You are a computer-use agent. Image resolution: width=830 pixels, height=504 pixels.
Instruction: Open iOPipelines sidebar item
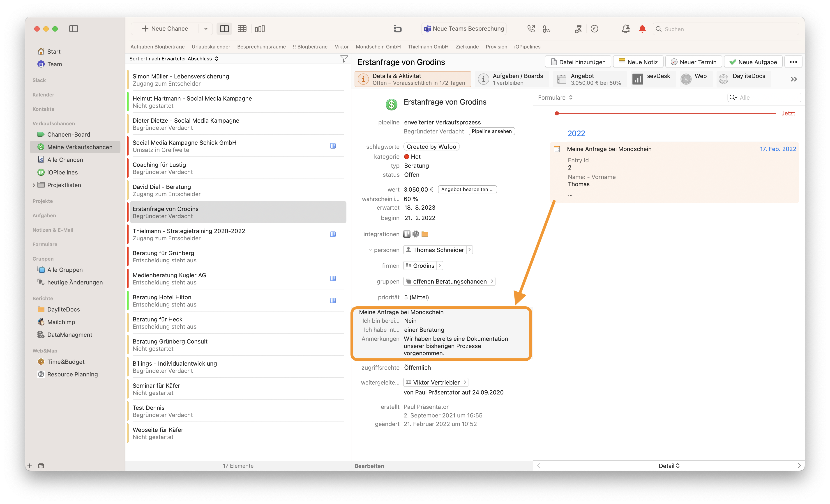click(x=62, y=172)
